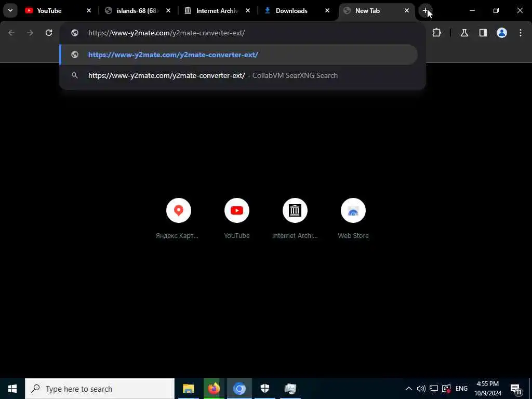Switch to the Internet Archive tab
Image resolution: width=532 pixels, height=399 pixels.
(217, 10)
